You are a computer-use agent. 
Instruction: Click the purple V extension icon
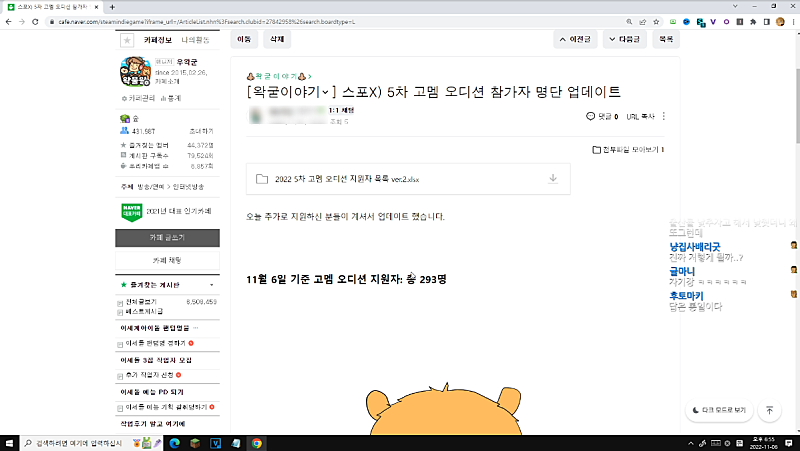pos(713,22)
